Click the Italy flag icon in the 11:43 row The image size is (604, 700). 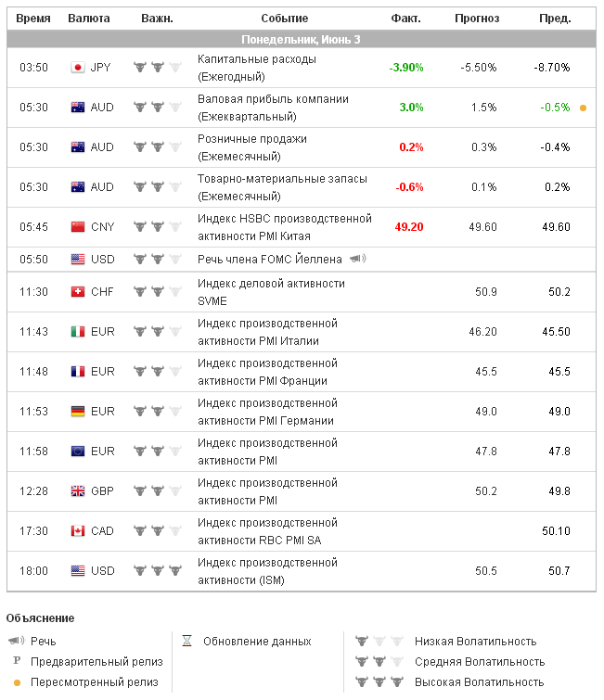coord(78,332)
